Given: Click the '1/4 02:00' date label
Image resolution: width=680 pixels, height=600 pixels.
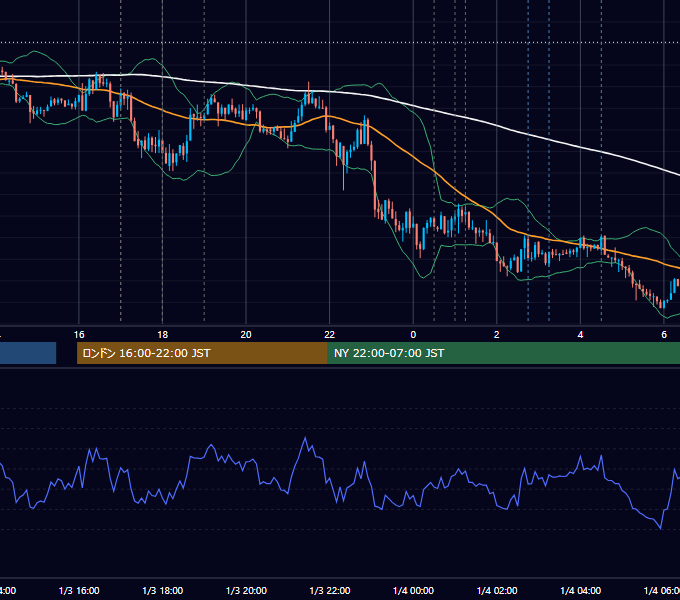Looking at the screenshot, I should 497,591.
